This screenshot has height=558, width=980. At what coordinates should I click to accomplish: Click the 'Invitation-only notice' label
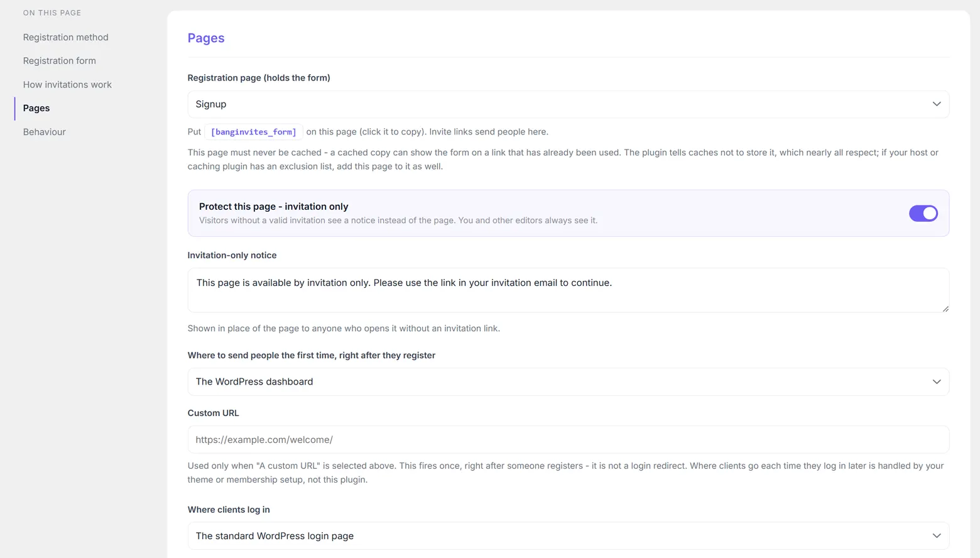tap(232, 255)
